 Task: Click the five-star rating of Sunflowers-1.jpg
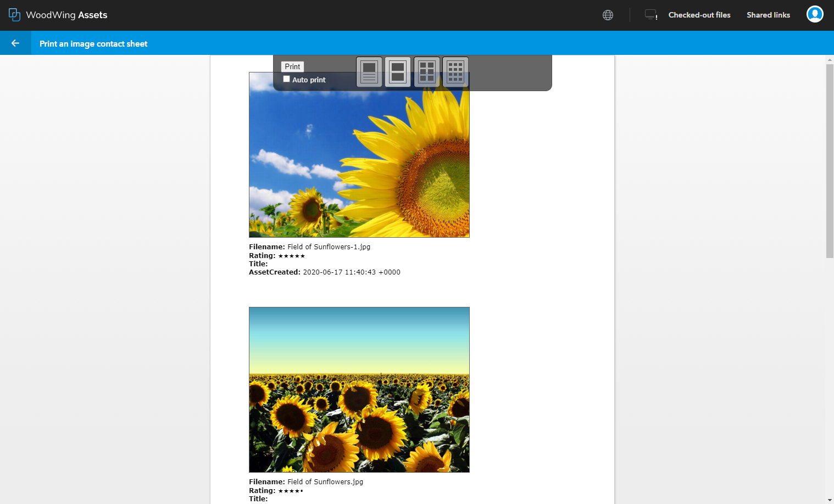point(291,256)
